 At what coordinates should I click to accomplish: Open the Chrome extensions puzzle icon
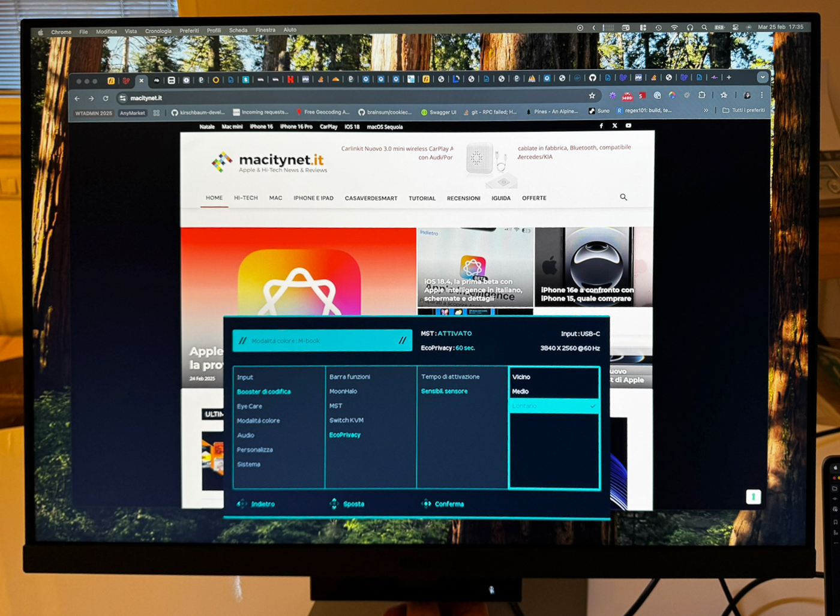tap(701, 95)
